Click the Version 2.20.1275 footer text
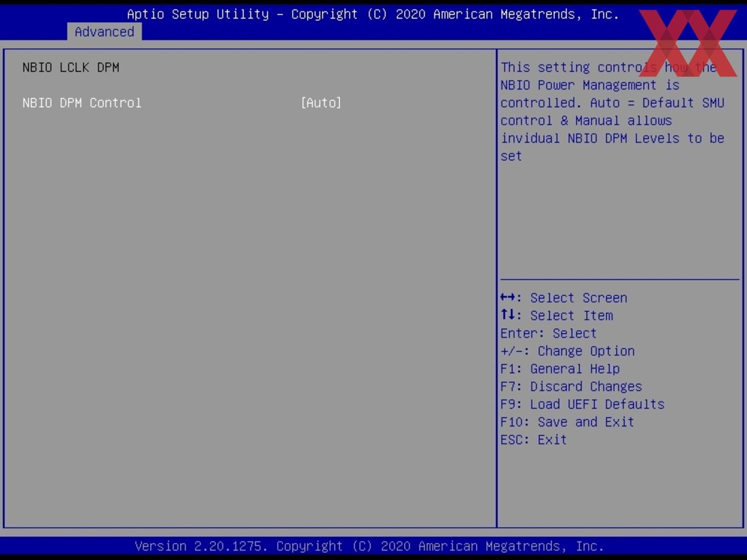The width and height of the screenshot is (747, 560). (369, 546)
